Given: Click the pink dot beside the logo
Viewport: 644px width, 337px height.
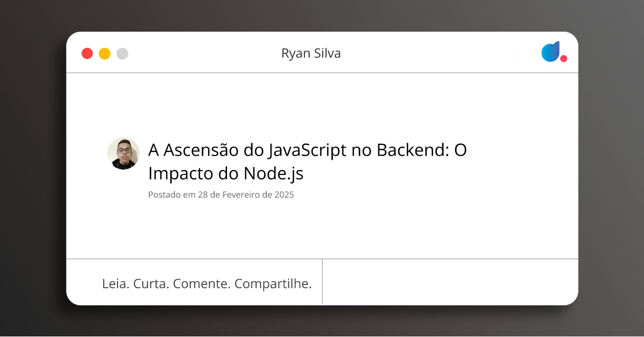Looking at the screenshot, I should (x=563, y=58).
